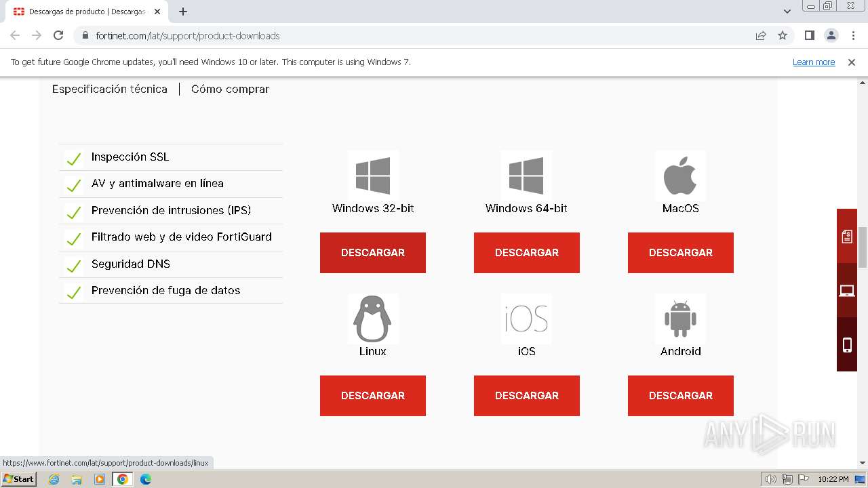Click the Action Center flag tray icon
Screen dimensions: 868x488
coord(803,479)
